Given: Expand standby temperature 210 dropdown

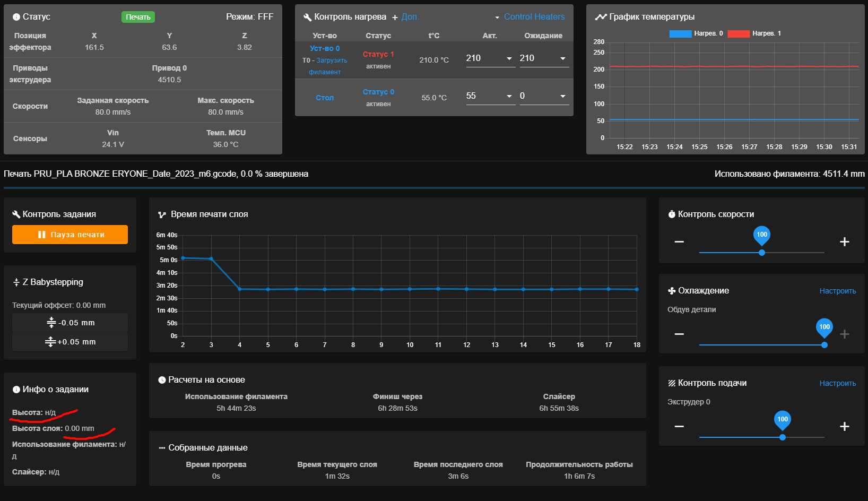Looking at the screenshot, I should click(563, 58).
